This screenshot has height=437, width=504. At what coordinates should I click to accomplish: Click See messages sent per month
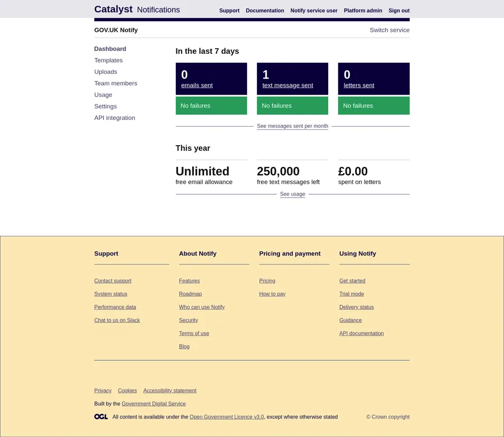pyautogui.click(x=292, y=126)
